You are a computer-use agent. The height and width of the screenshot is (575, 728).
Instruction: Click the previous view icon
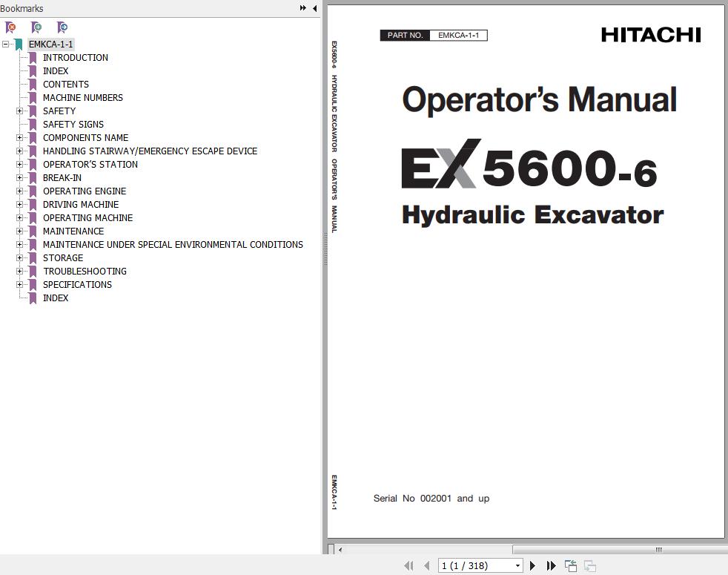click(x=570, y=565)
